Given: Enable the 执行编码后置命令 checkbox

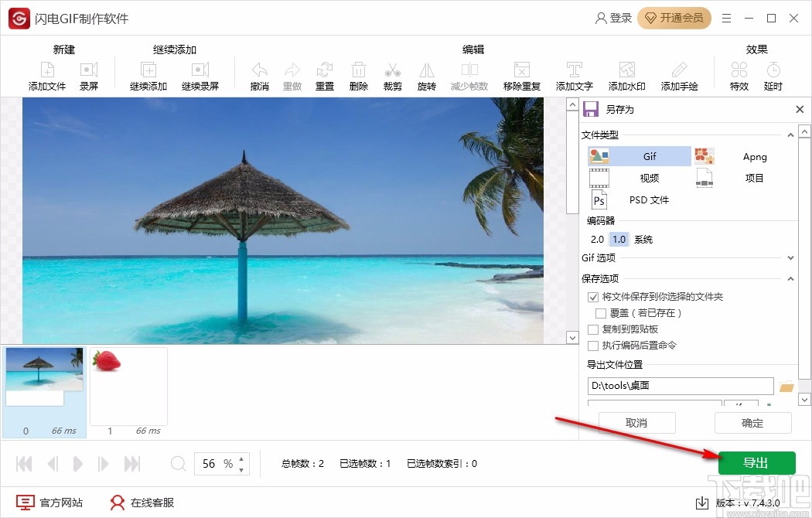Looking at the screenshot, I should (x=593, y=346).
